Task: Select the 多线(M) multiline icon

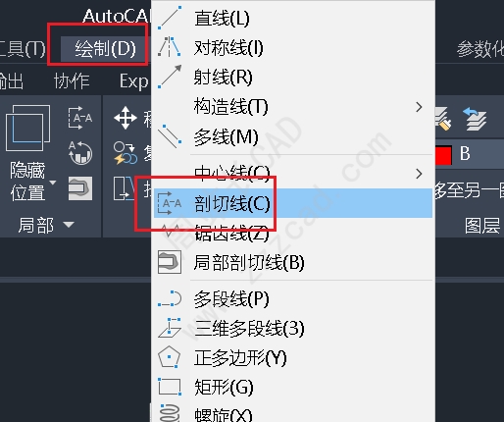Action: tap(170, 136)
